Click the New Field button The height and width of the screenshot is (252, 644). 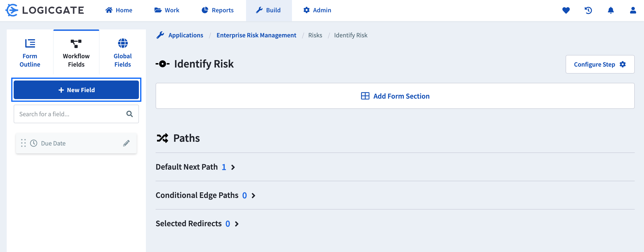pos(76,90)
